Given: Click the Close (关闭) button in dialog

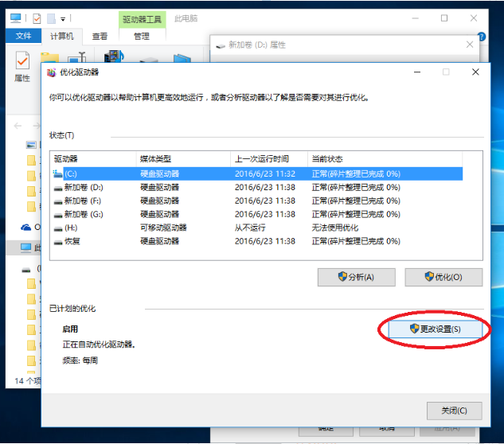Looking at the screenshot, I should coord(454,411).
